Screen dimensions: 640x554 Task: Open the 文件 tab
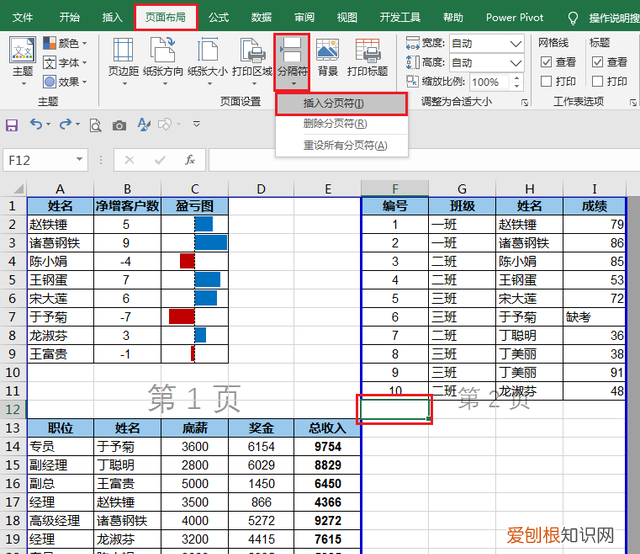click(23, 18)
